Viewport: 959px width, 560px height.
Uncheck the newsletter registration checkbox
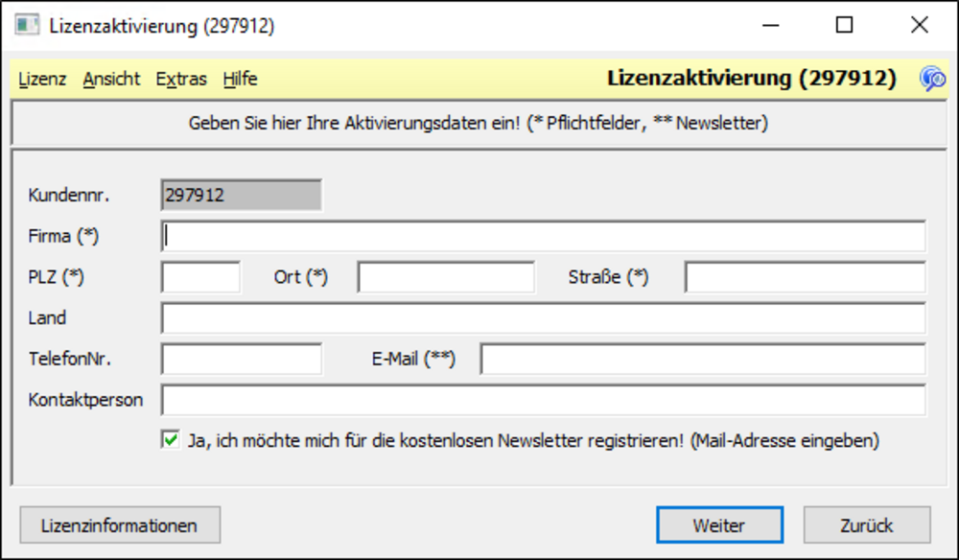[x=171, y=439]
